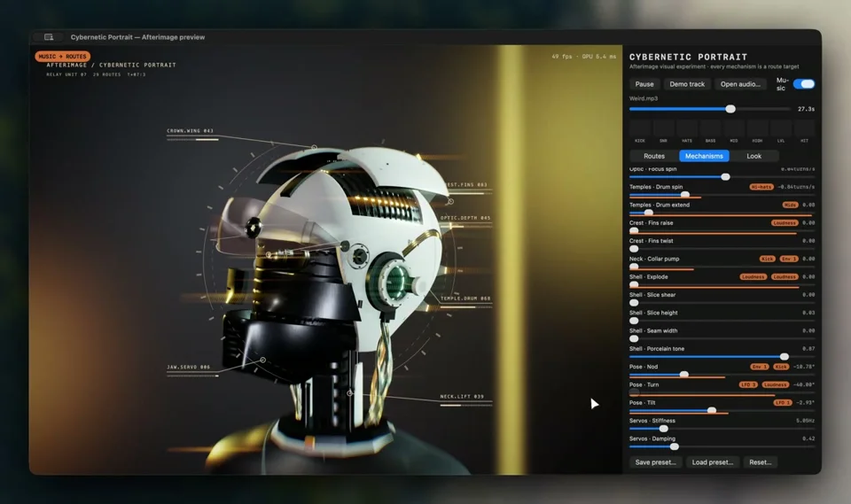Open audio file dialog

click(740, 84)
